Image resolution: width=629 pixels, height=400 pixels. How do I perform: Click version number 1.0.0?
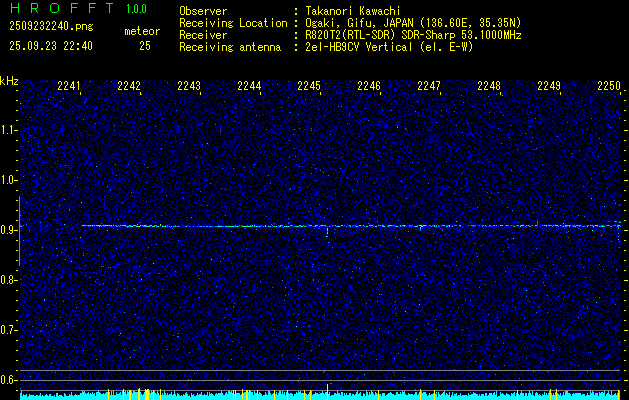pos(136,9)
